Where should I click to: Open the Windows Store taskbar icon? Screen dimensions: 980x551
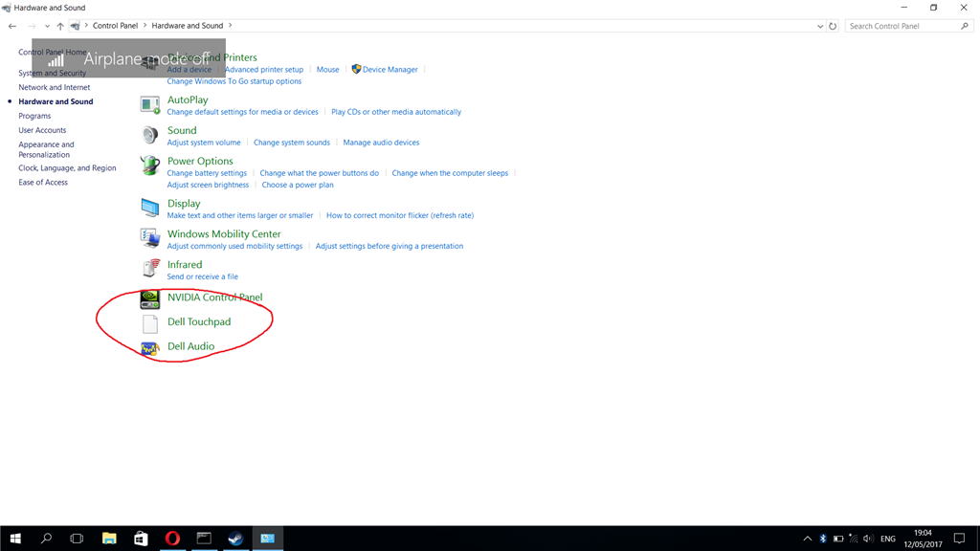(x=141, y=539)
